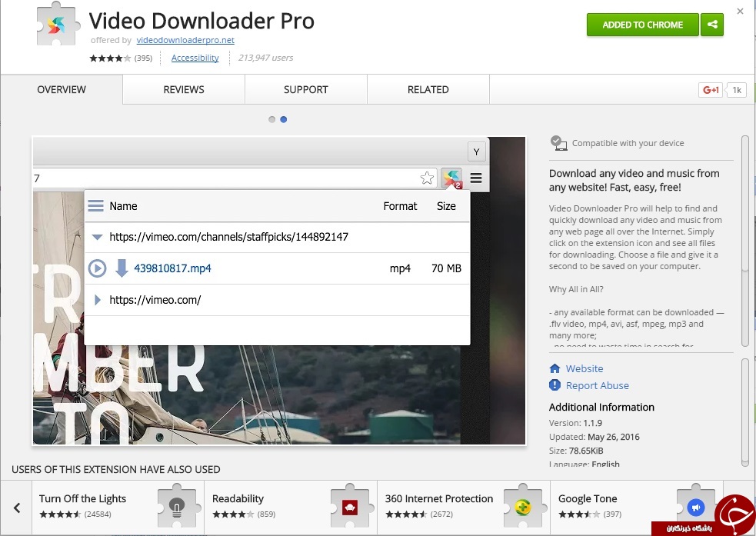This screenshot has width=756, height=536.
Task: Play the 439810817.mp4 preview
Action: click(97, 268)
